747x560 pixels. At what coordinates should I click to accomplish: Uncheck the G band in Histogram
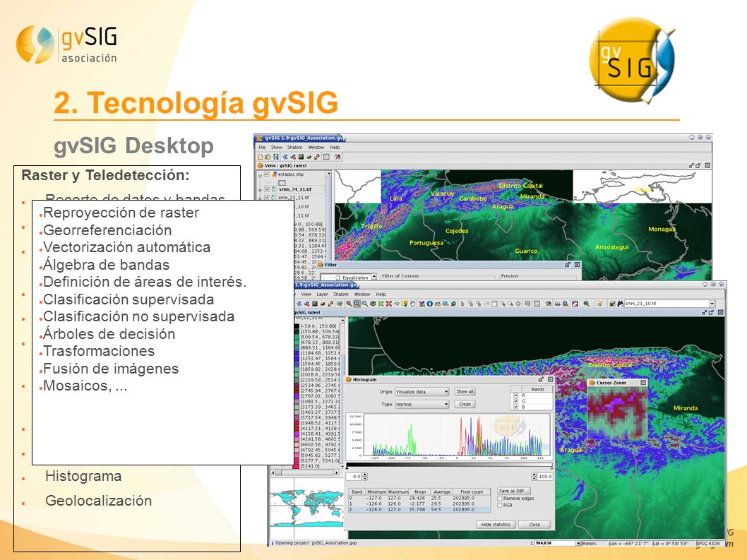click(516, 401)
